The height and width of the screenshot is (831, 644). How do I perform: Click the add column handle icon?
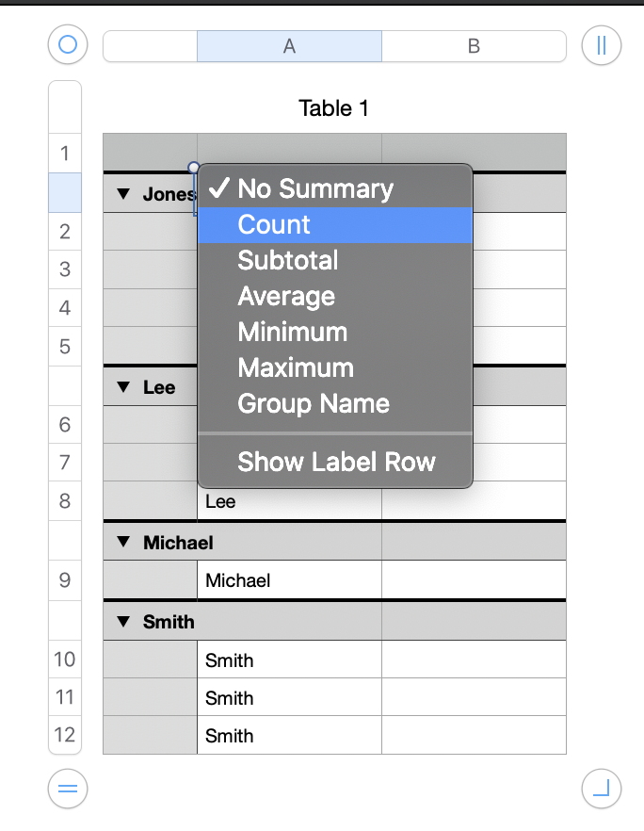(602, 45)
